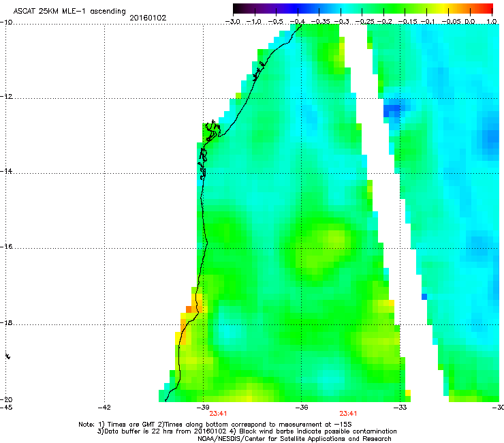This screenshot has height=443, width=504.
Task: Pick the black-purple end of the color bar
Action: (240, 8)
